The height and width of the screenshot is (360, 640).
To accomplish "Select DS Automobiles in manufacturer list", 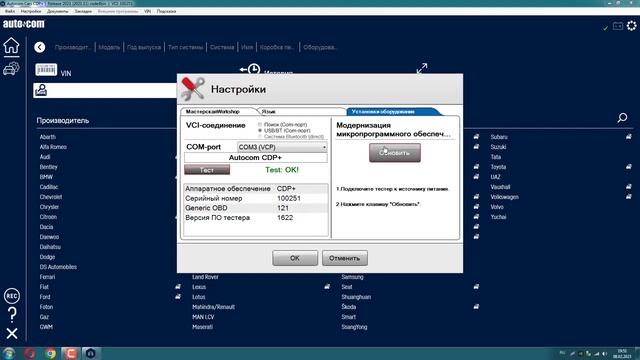I will 58,267.
